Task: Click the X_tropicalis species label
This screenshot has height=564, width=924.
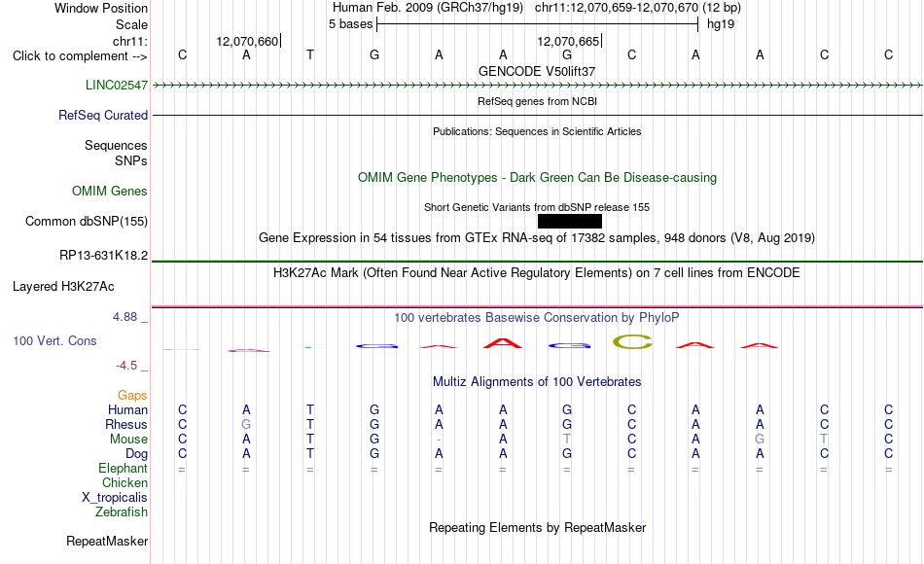Action: 115,498
